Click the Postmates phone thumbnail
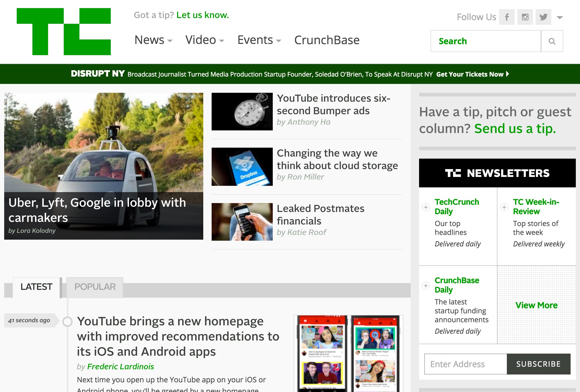 pyautogui.click(x=242, y=222)
